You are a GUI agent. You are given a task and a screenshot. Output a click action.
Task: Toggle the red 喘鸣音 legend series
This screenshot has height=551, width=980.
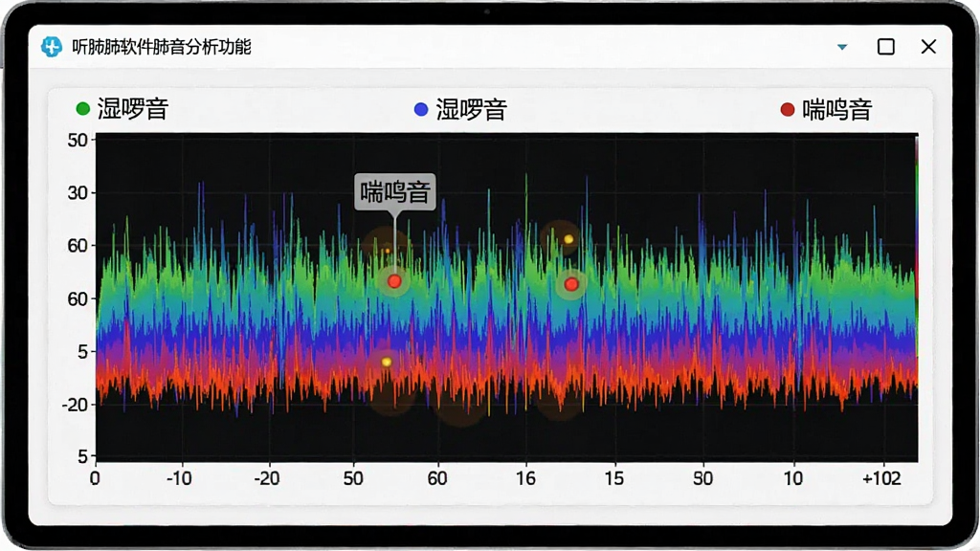[x=826, y=109]
